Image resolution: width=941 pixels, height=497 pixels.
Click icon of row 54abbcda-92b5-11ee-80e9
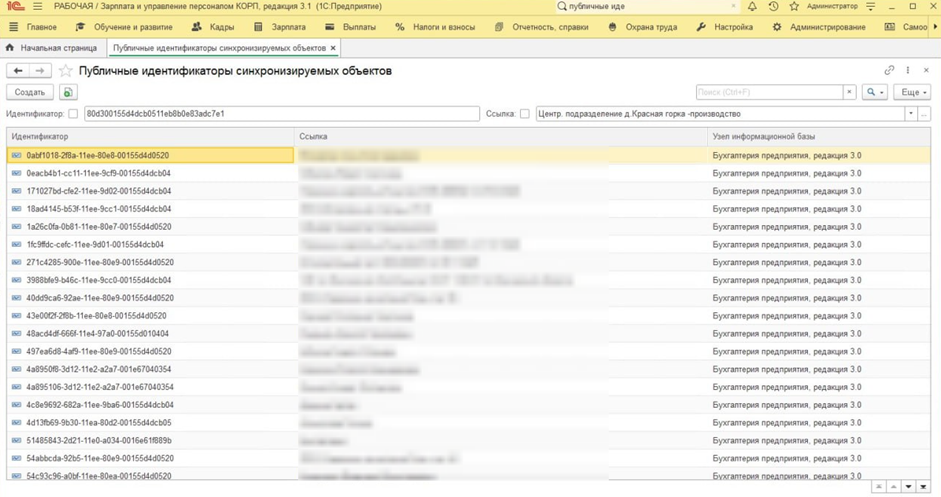click(17, 458)
